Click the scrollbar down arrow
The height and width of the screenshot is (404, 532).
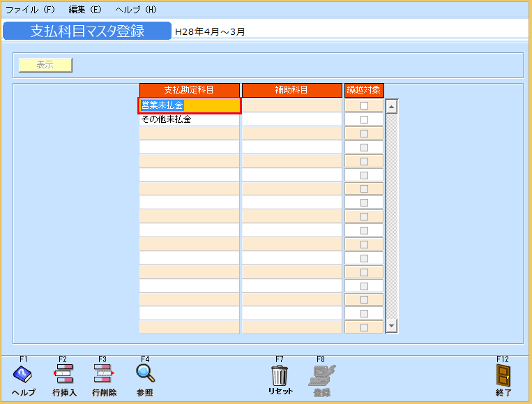tap(392, 326)
